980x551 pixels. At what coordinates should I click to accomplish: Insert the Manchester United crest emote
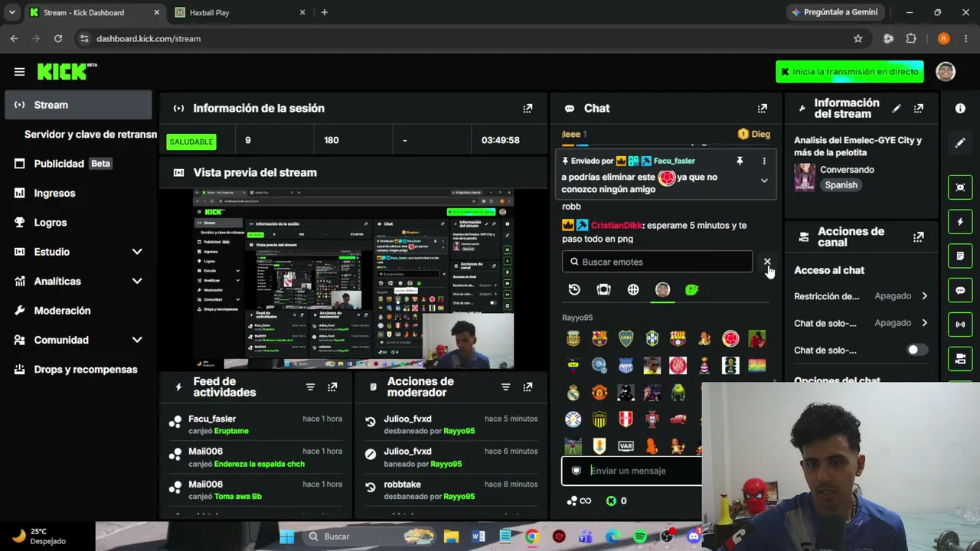(599, 393)
